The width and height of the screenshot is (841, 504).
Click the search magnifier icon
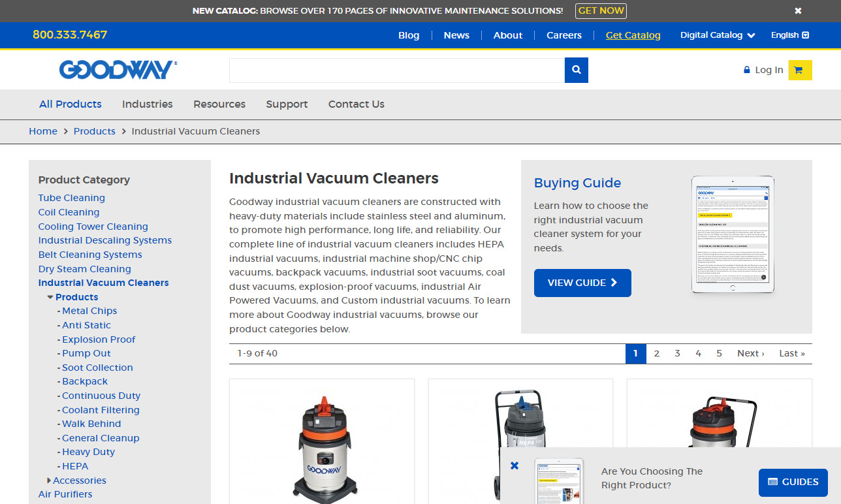[x=576, y=70]
